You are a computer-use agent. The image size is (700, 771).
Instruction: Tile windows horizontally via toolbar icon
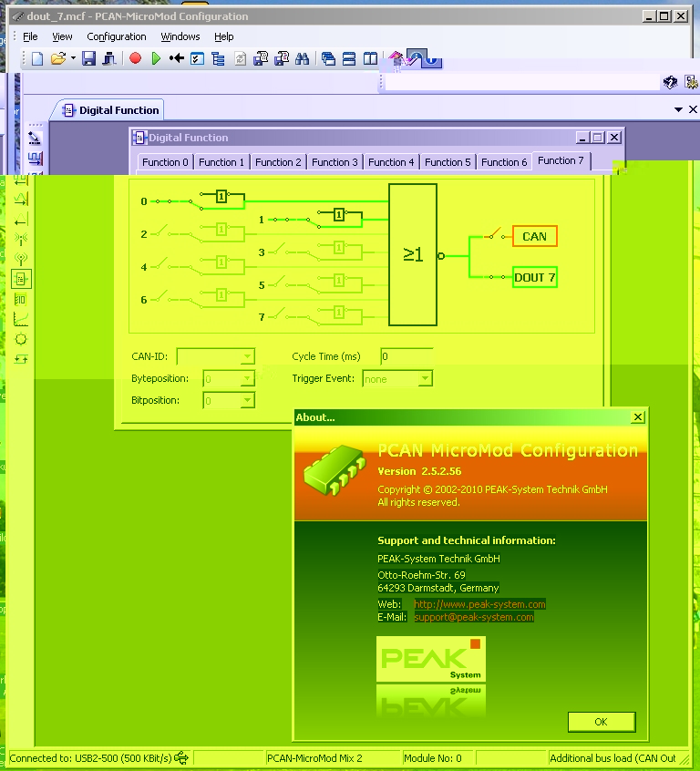point(349,59)
